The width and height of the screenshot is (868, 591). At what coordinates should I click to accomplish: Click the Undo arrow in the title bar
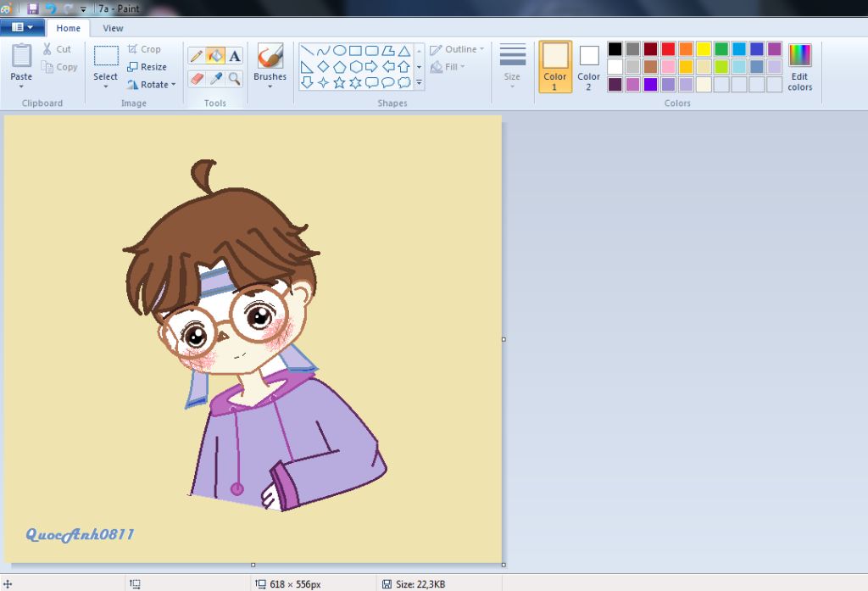coord(50,8)
